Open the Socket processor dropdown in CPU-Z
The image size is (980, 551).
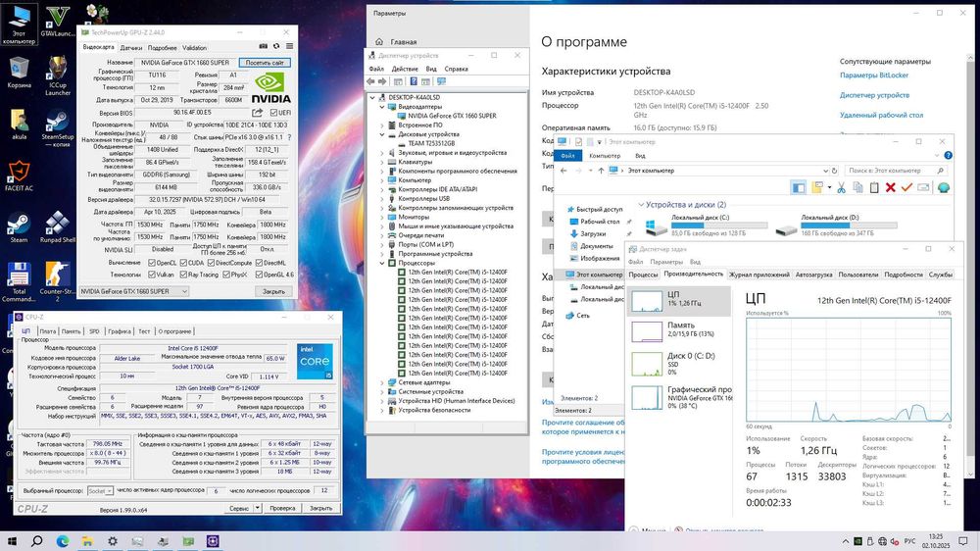pos(100,491)
